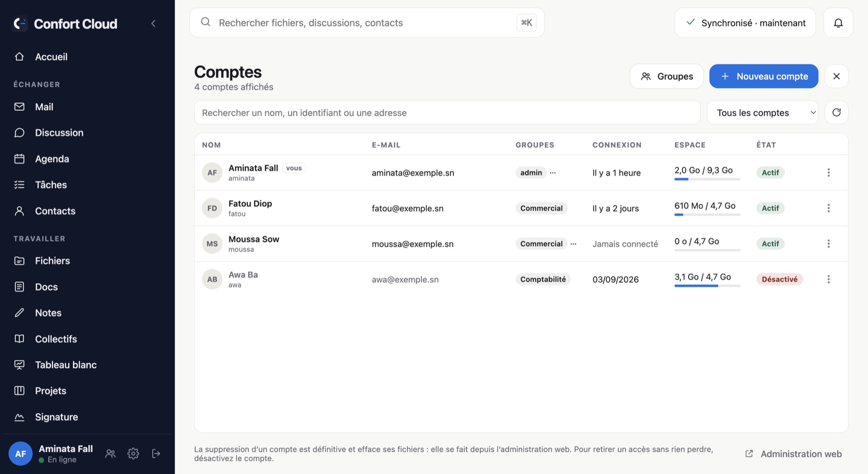Viewport: 868px width, 474px height.
Task: Open Notes from the sidebar
Action: coord(87,313)
